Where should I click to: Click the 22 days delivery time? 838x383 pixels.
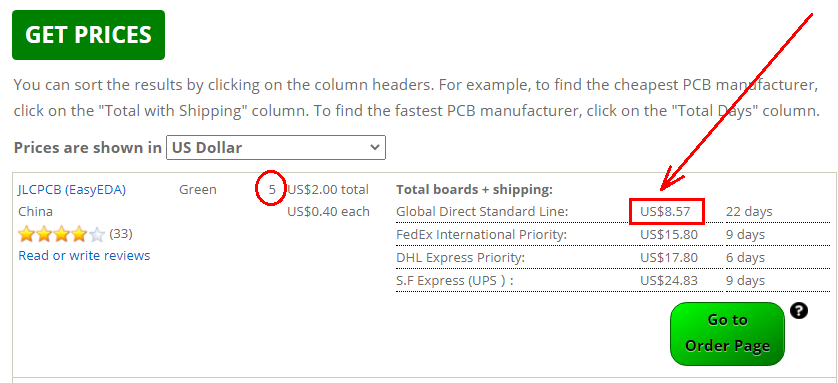point(749,212)
